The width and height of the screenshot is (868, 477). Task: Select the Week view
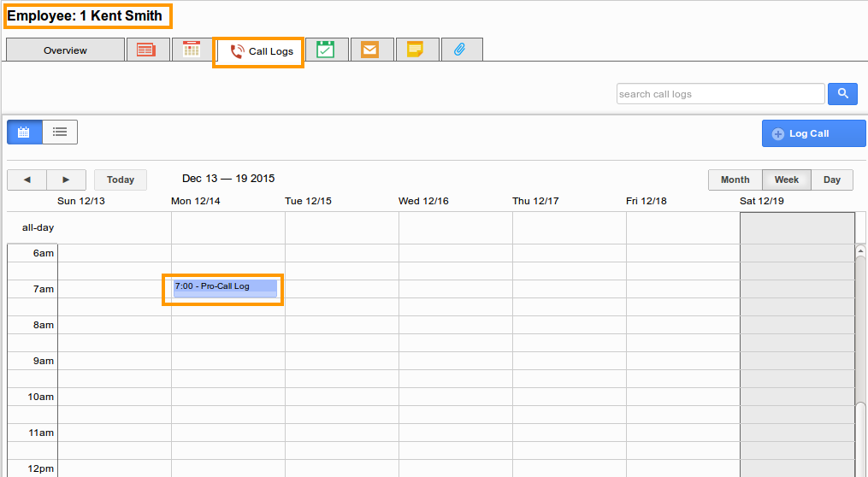(x=786, y=180)
